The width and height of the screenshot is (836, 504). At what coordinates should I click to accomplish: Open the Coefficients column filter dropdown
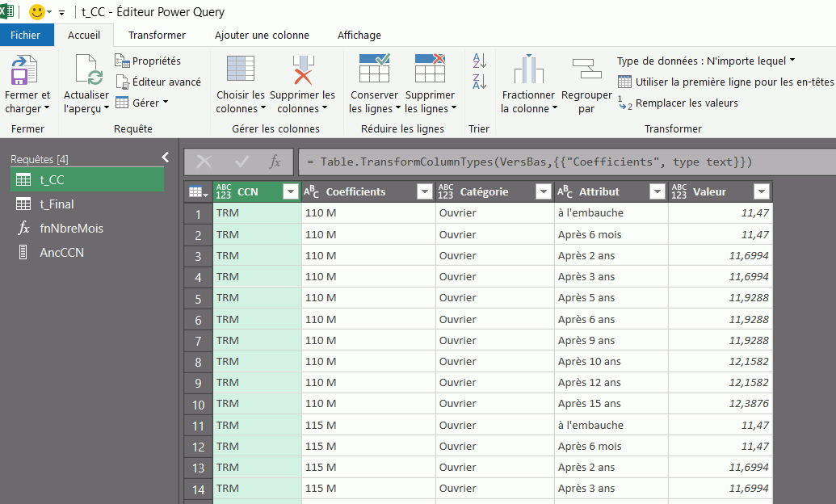(424, 191)
